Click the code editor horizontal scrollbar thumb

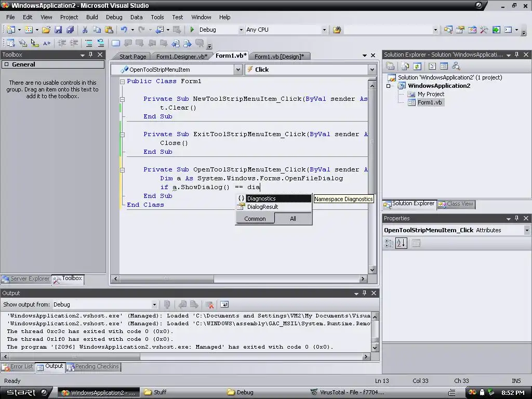click(166, 279)
